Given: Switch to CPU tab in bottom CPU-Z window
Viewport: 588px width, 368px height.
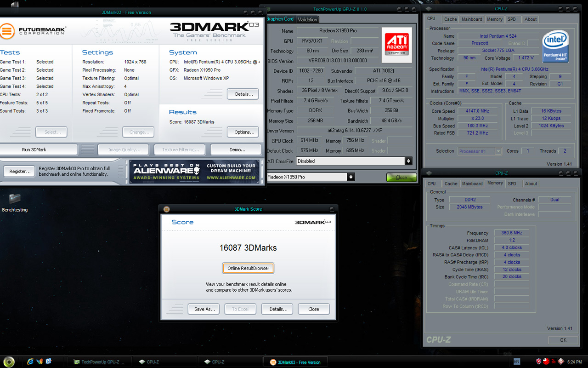Looking at the screenshot, I should 432,184.
